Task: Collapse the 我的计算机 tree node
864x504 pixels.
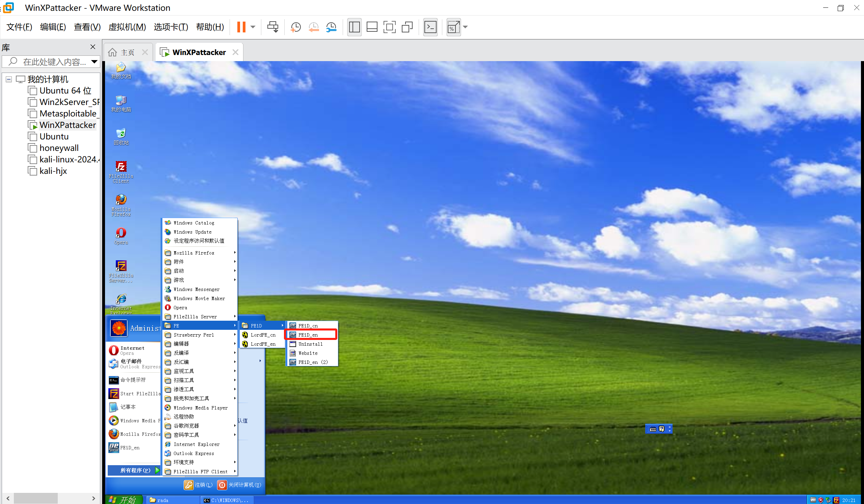Action: pyautogui.click(x=9, y=80)
